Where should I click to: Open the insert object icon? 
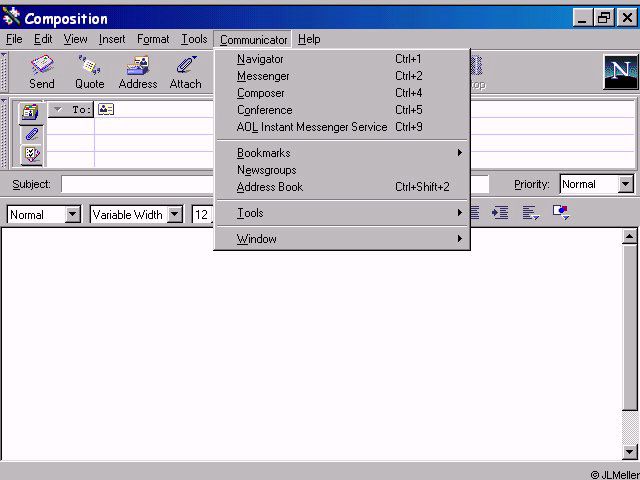point(561,212)
